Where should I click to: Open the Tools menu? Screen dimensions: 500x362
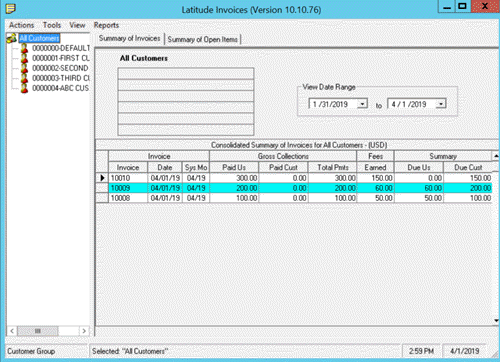coord(52,25)
